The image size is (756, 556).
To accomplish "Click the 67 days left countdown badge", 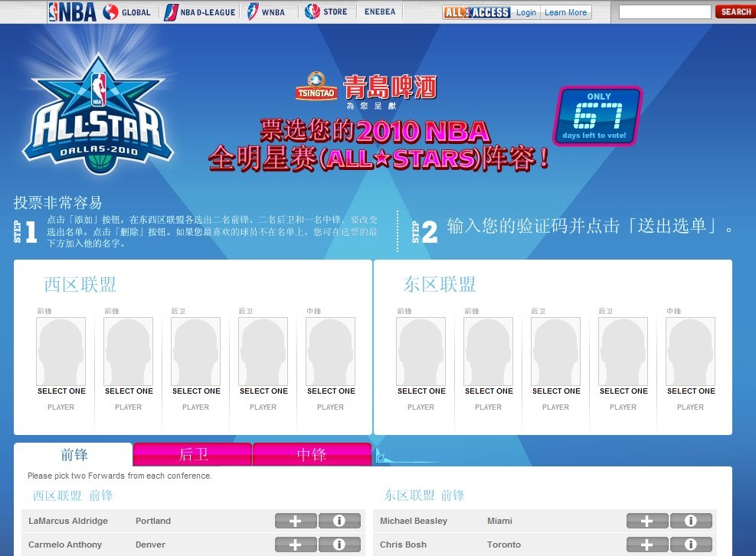I will coord(597,116).
